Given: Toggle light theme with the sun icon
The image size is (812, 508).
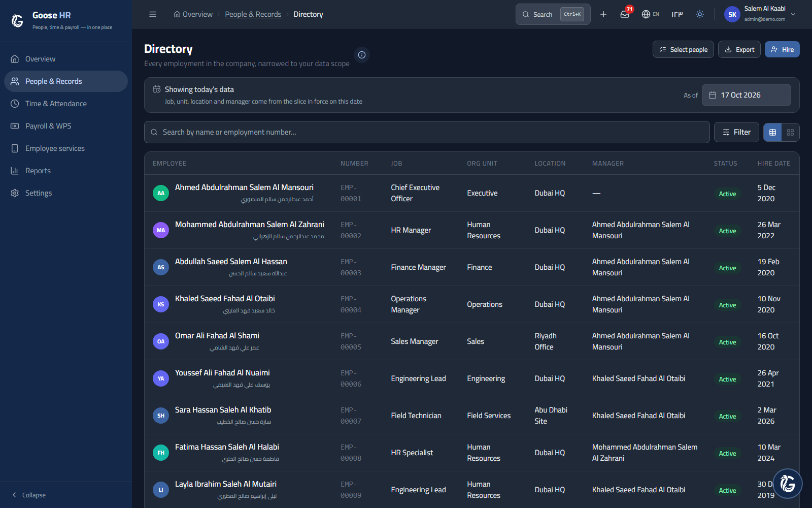Looking at the screenshot, I should [x=700, y=14].
